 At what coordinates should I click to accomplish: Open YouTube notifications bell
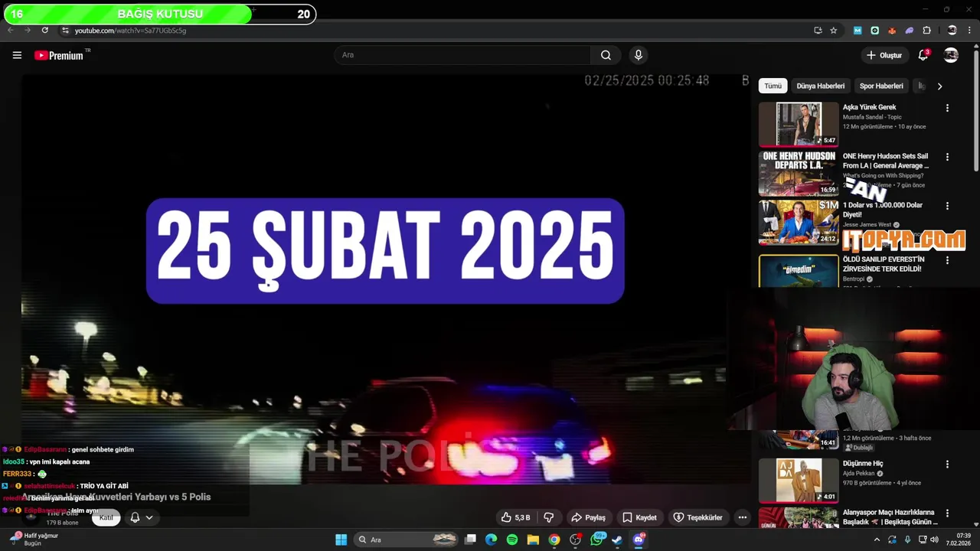click(923, 55)
